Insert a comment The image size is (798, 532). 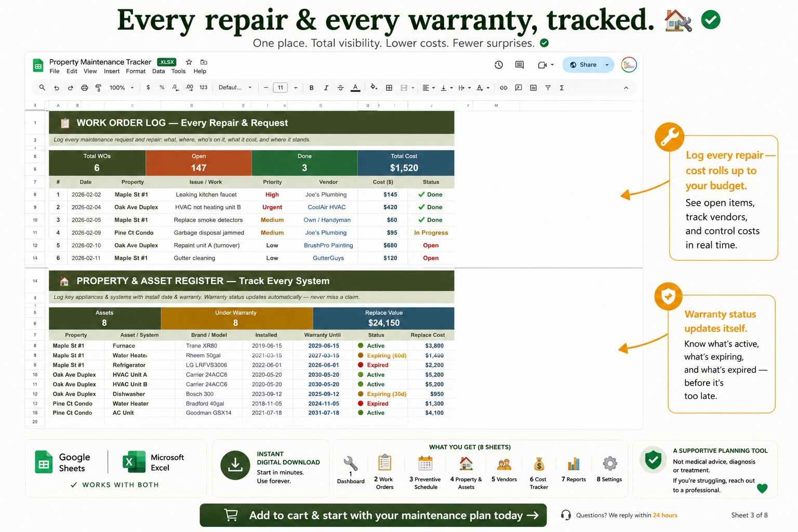pos(518,88)
